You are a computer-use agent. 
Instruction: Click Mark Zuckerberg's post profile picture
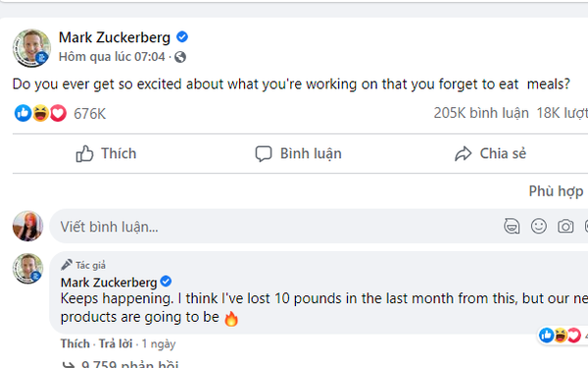[31, 48]
